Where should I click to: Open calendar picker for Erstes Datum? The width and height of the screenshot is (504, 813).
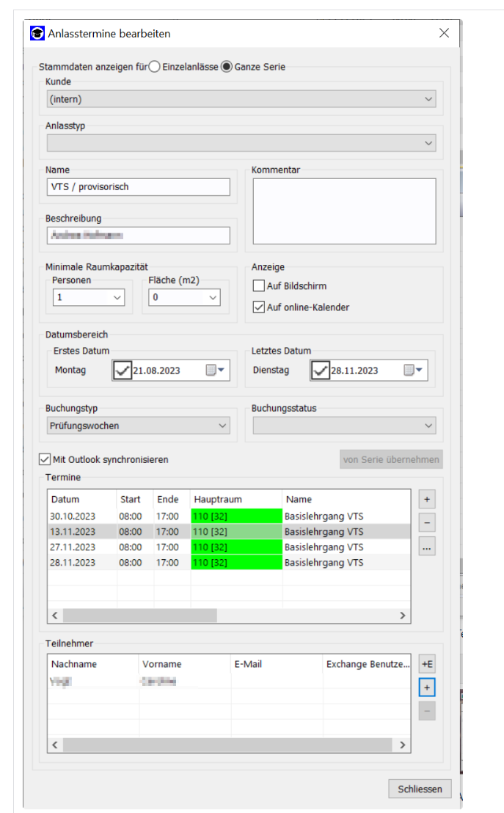pyautogui.click(x=215, y=371)
